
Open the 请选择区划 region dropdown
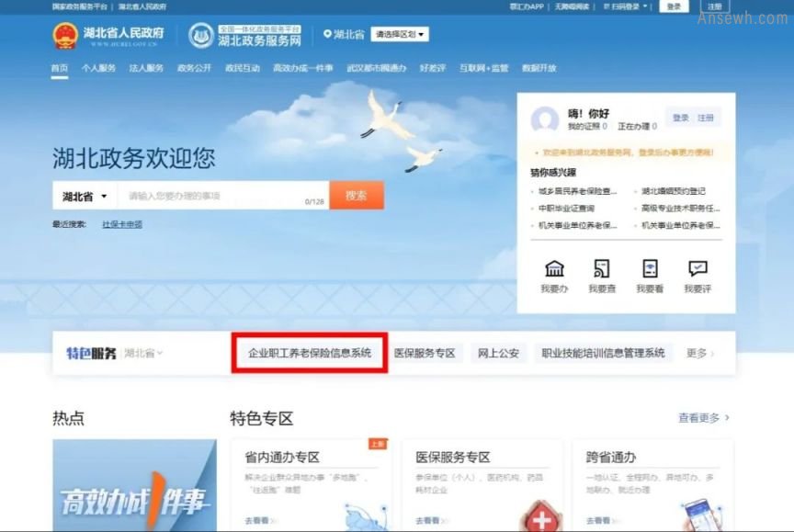coord(400,35)
